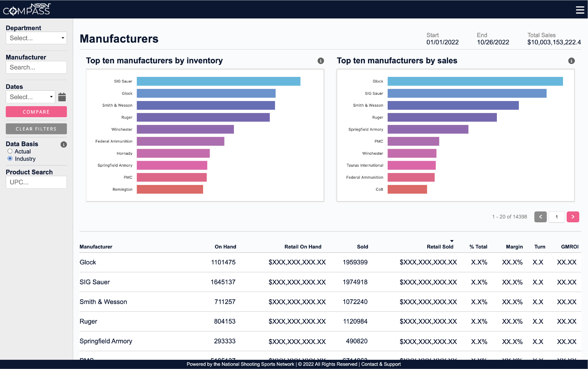This screenshot has height=369, width=588.
Task: Open the hamburger menu icon
Action: click(x=580, y=10)
